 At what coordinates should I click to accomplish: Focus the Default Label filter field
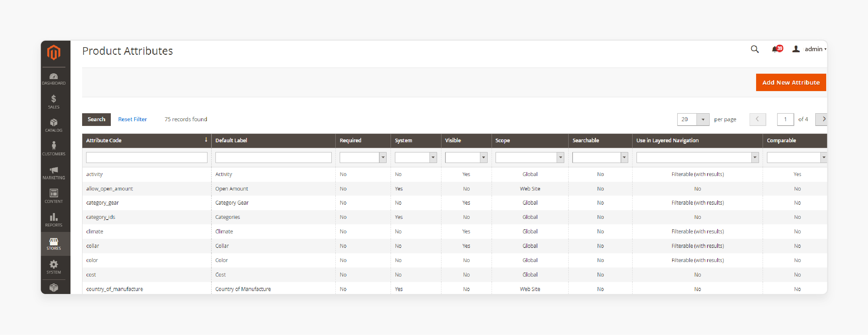tap(273, 158)
